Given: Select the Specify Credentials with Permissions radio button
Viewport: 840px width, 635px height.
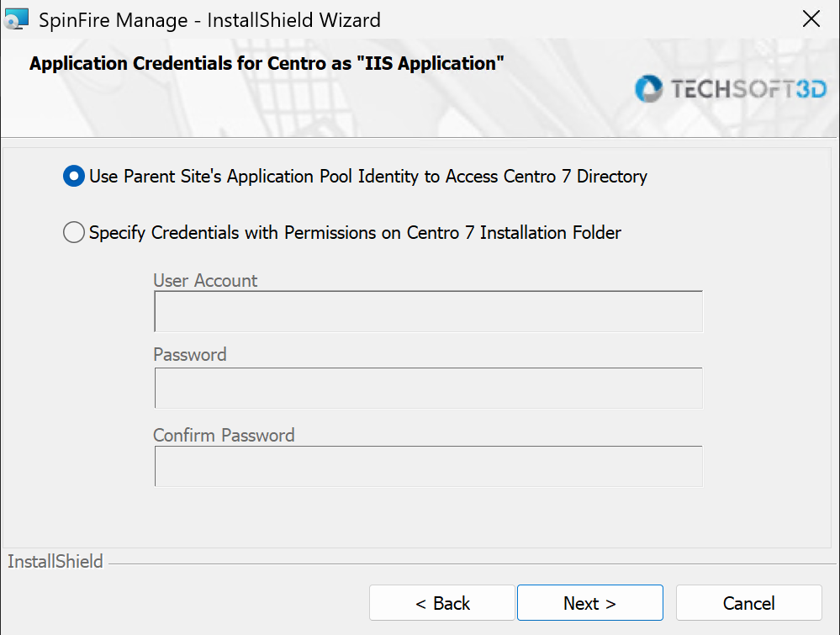Looking at the screenshot, I should pos(74,232).
